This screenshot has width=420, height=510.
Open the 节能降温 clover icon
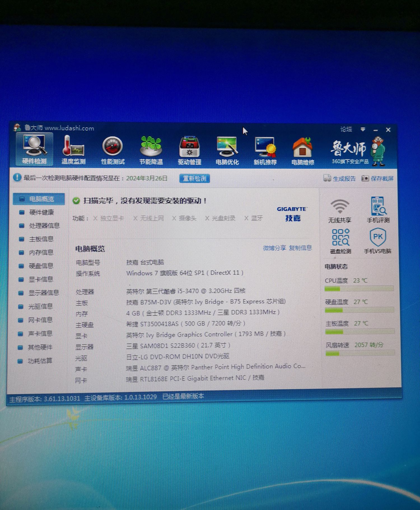(x=151, y=150)
